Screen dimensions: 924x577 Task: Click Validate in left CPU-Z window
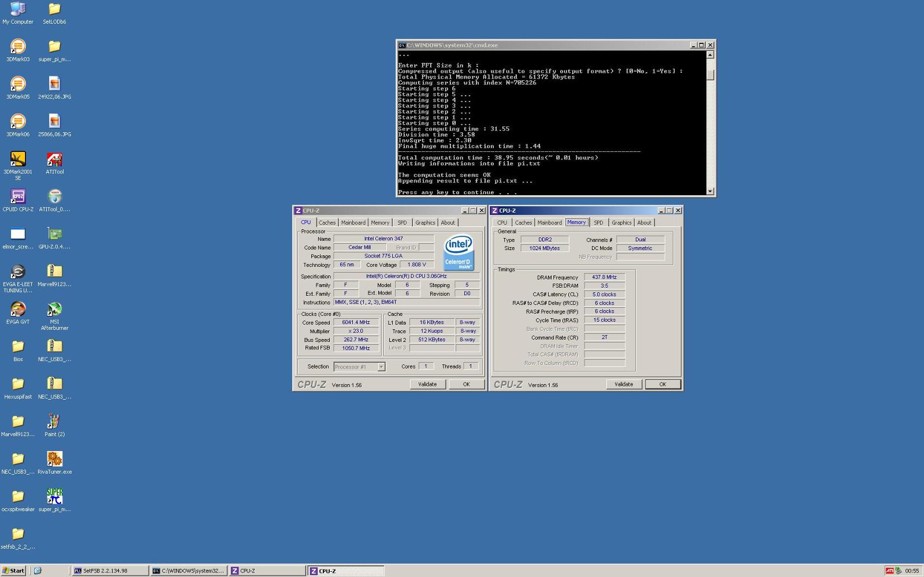(x=427, y=384)
